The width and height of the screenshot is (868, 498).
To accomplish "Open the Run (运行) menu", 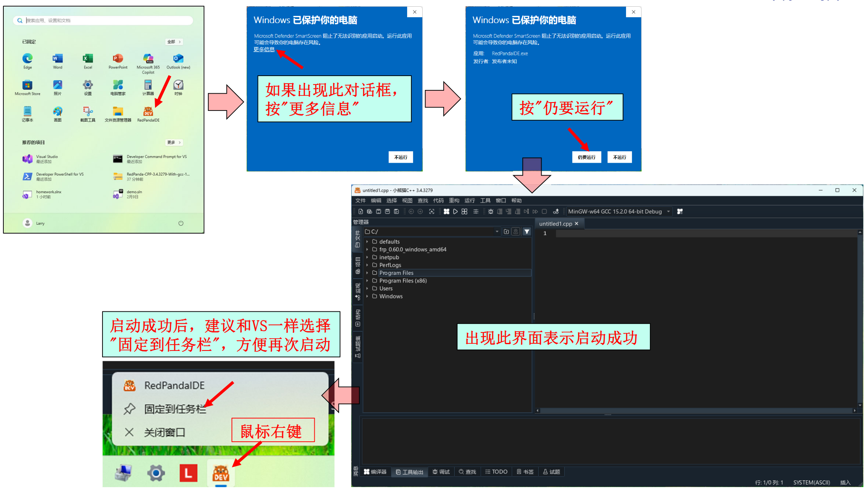I will tap(469, 200).
